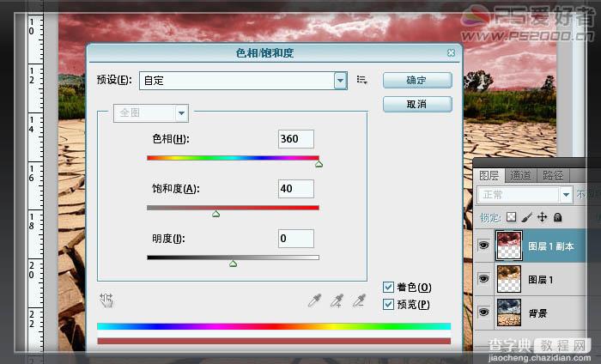Click the 色相 value field showing 360
The width and height of the screenshot is (601, 364).
(x=296, y=139)
